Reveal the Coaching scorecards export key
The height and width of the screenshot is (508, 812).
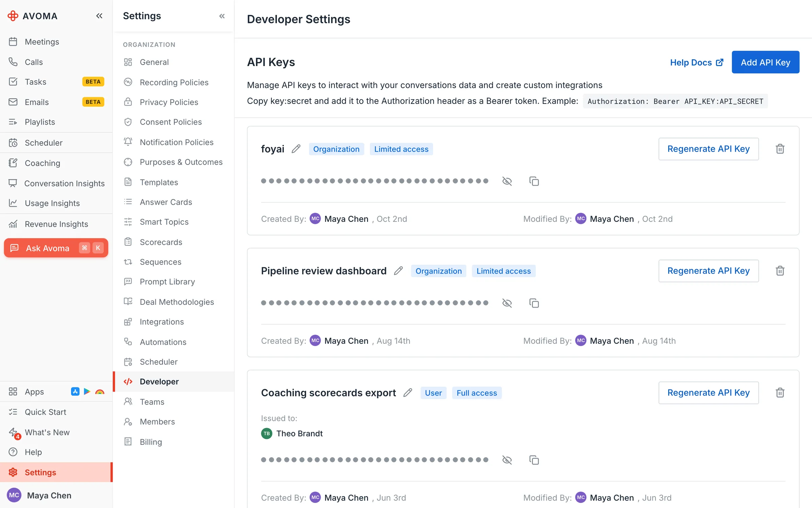[x=507, y=460]
